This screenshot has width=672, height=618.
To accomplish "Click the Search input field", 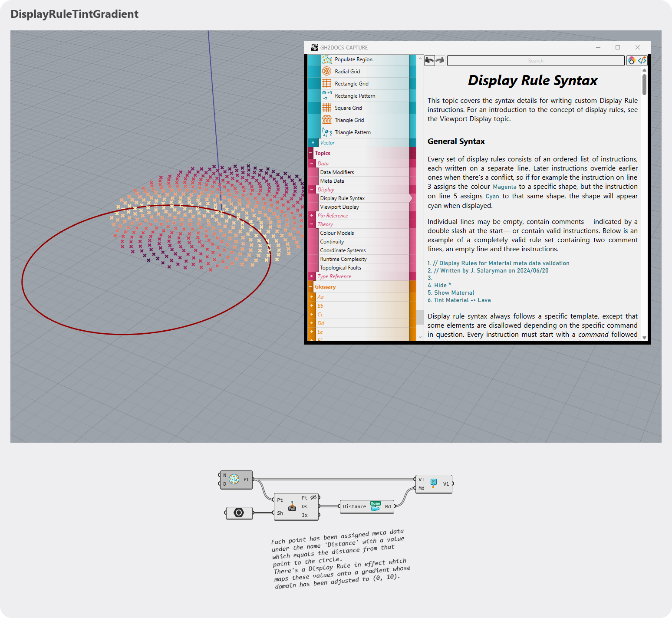I will [536, 60].
